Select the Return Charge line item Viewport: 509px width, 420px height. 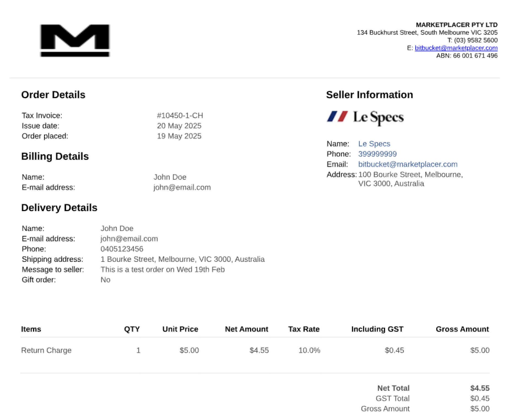coord(46,350)
